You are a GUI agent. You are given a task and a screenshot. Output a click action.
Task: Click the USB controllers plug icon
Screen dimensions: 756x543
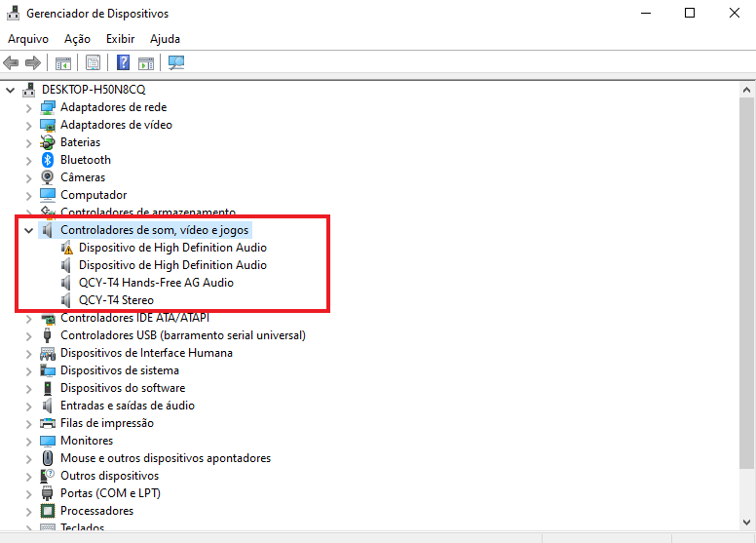(47, 335)
